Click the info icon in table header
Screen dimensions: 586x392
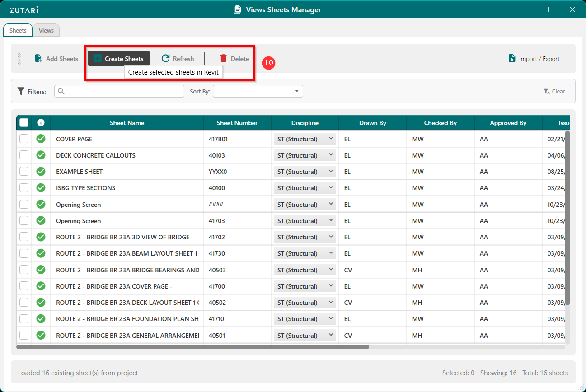point(41,123)
